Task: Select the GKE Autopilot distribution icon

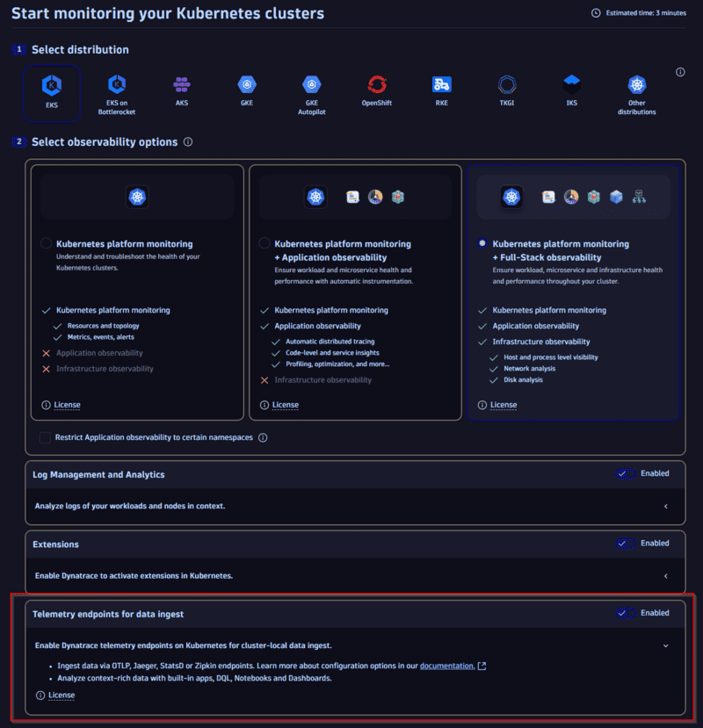Action: tap(311, 84)
